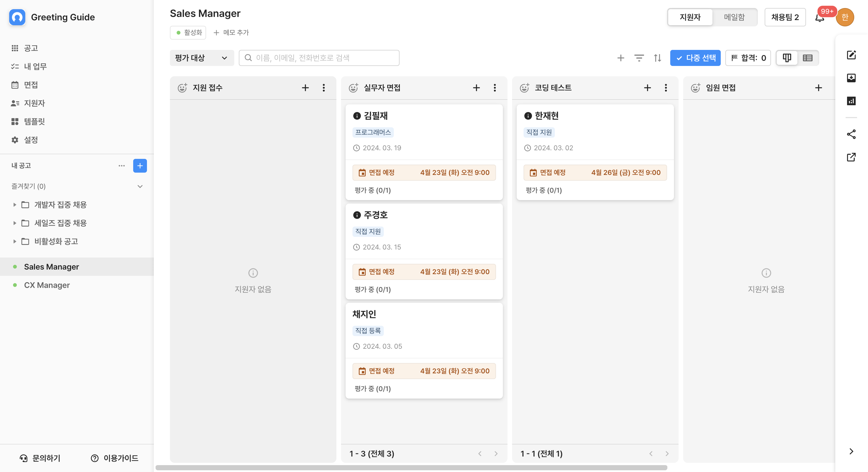Click the download inbox icon in right panel
Screen dimensions: 868x472
tap(851, 78)
